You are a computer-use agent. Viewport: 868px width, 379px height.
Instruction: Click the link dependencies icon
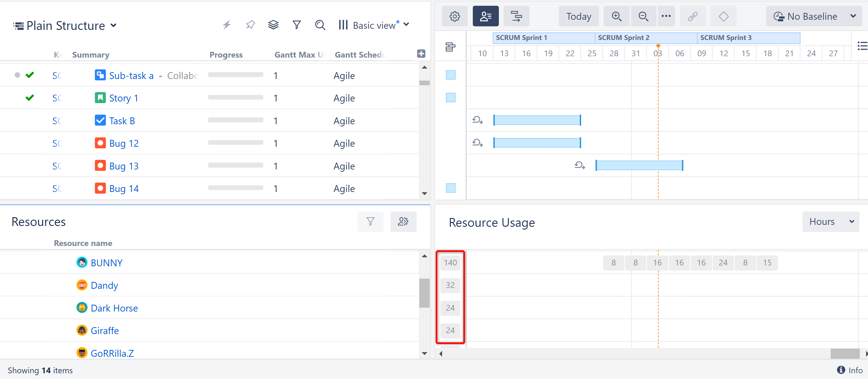pos(693,16)
